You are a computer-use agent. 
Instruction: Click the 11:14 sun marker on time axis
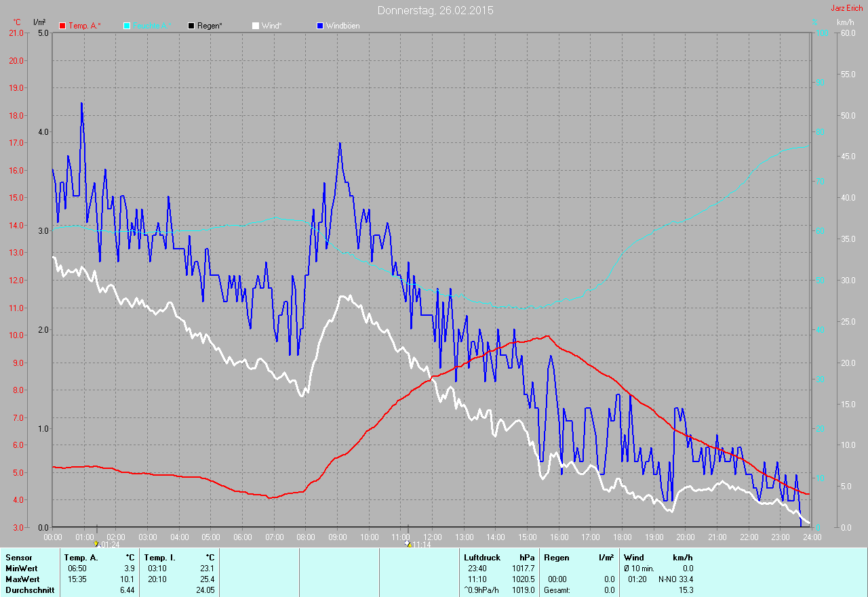[x=408, y=543]
